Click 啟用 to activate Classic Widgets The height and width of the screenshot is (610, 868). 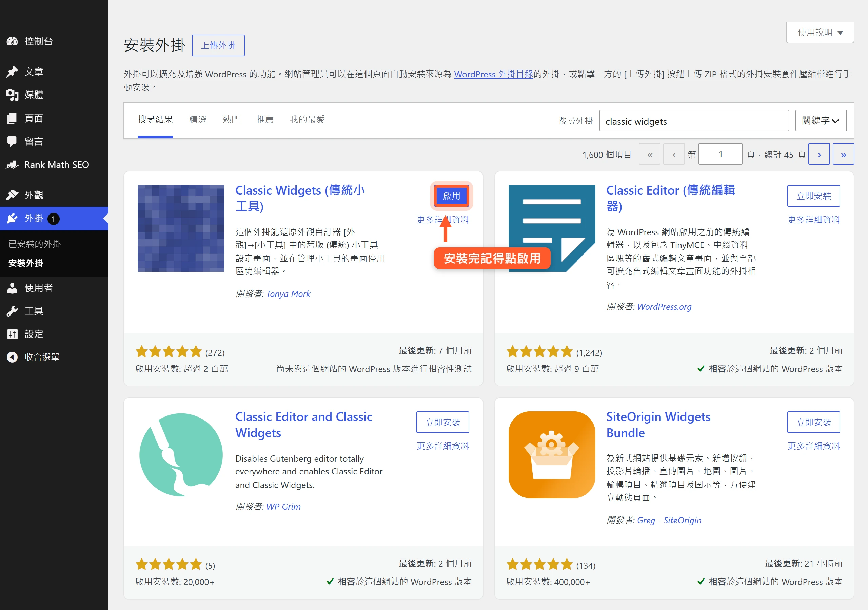click(x=451, y=196)
